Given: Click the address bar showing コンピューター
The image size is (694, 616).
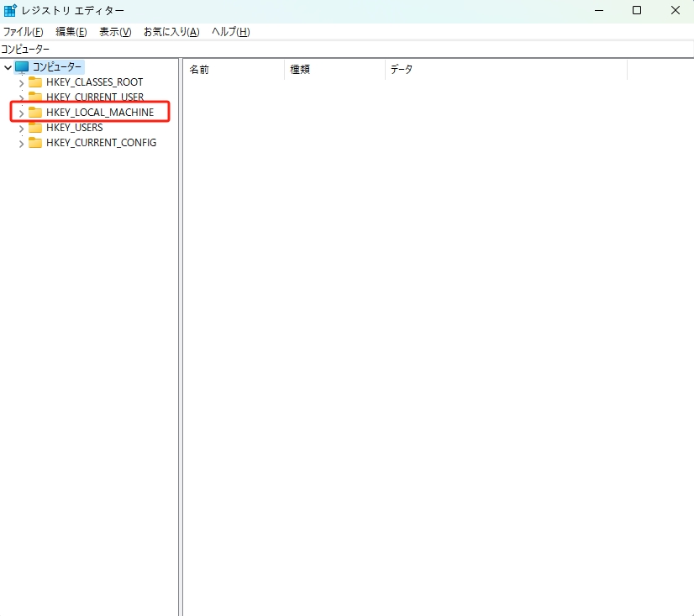Looking at the screenshot, I should pyautogui.click(x=336, y=50).
